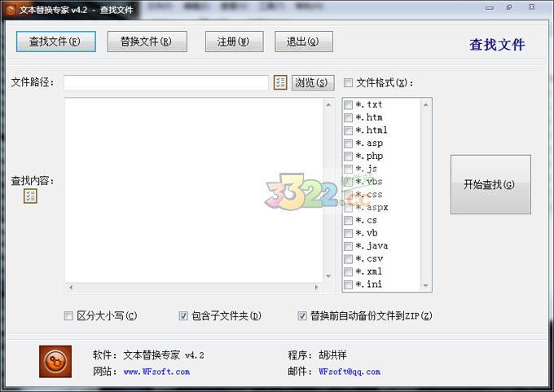Viewport: 554px width, 392px height.
Task: Check the *.xml file format
Action: [x=348, y=271]
